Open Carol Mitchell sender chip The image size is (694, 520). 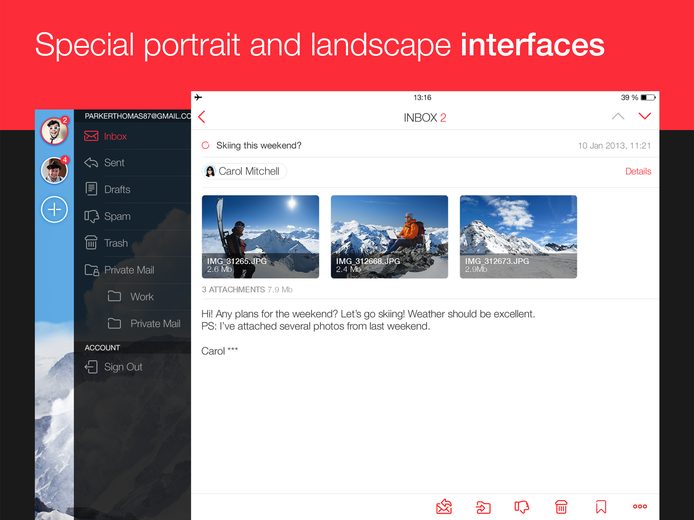pyautogui.click(x=243, y=171)
